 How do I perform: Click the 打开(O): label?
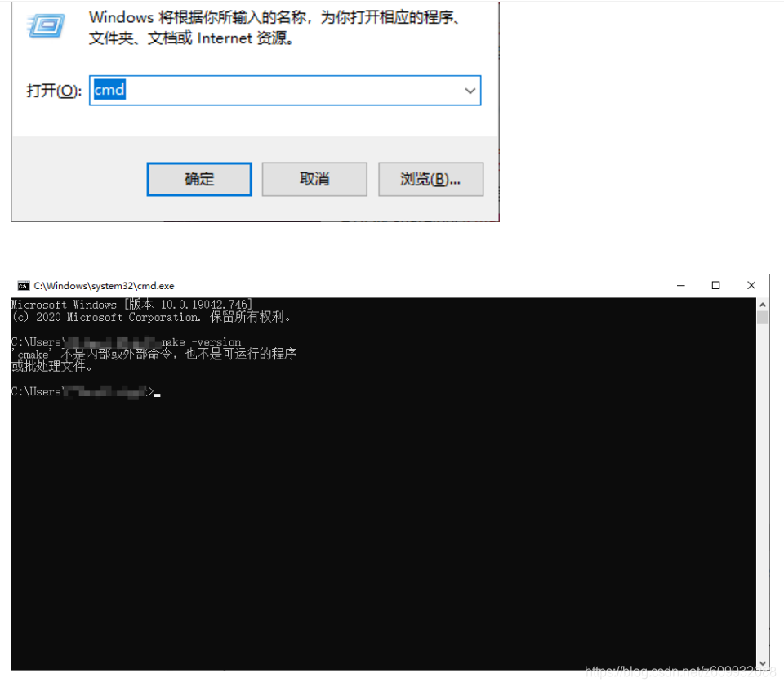click(x=54, y=91)
